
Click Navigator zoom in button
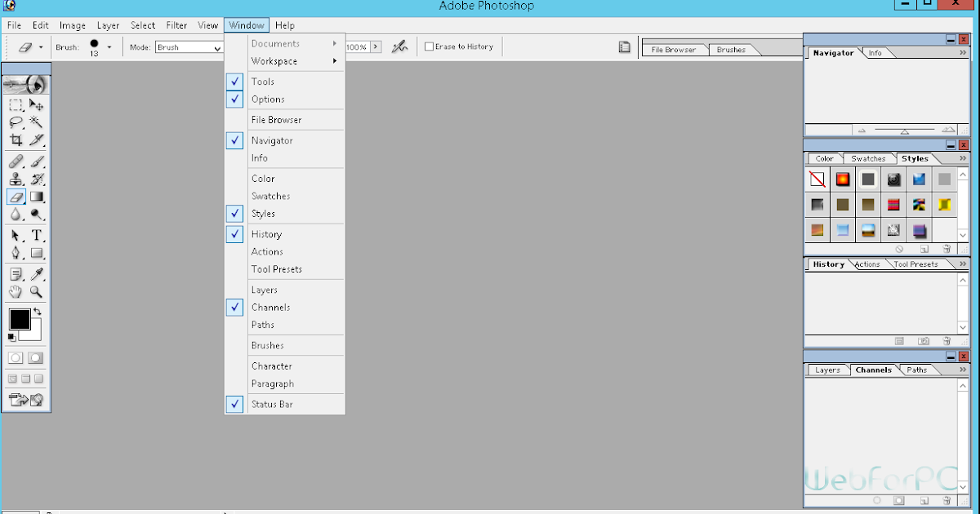click(x=947, y=131)
